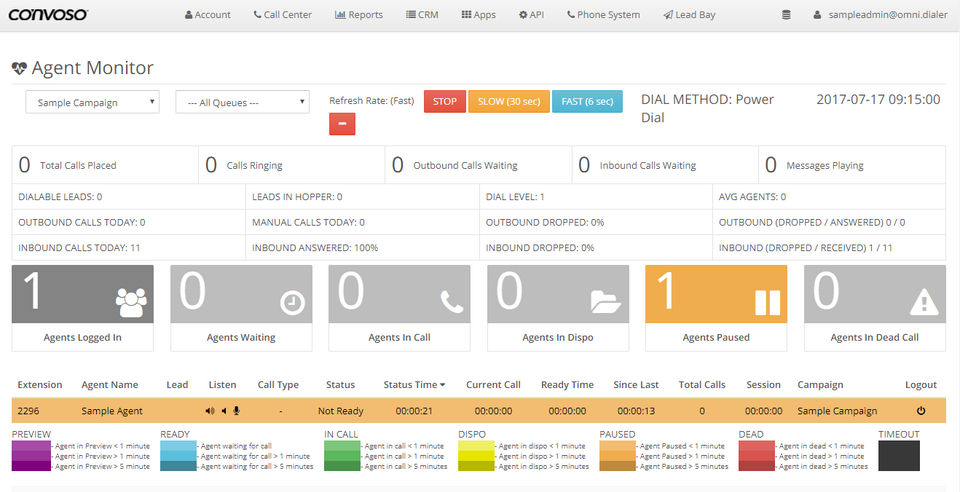Open the Sample Campaign dropdown
Screen dimensions: 960x492
tap(92, 102)
